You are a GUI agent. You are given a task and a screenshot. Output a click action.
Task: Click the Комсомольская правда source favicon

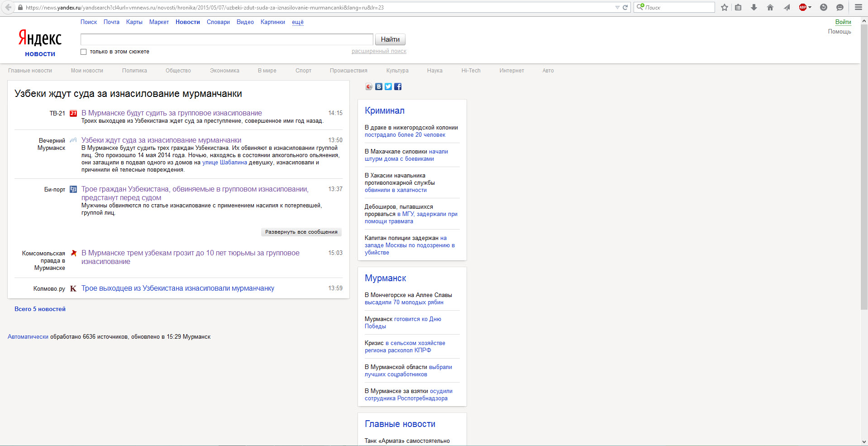click(73, 253)
